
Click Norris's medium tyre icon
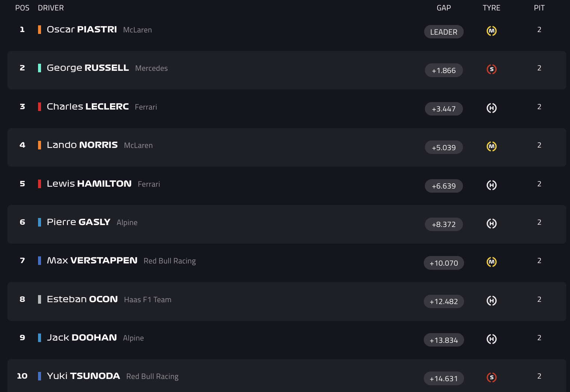point(492,146)
